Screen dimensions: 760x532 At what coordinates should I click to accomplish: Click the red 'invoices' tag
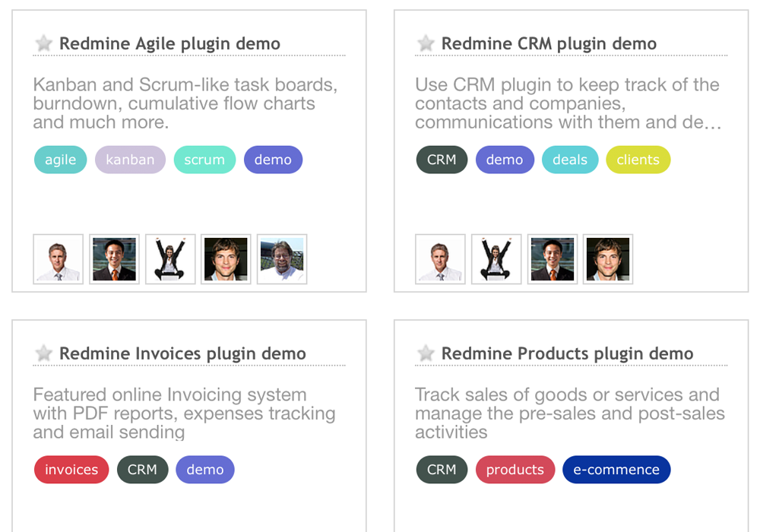pos(71,470)
